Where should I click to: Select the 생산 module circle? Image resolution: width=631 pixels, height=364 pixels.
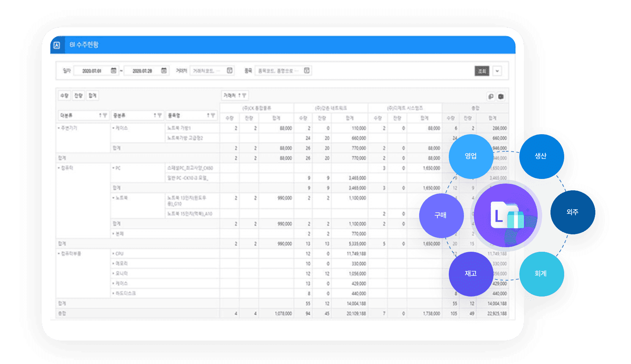click(x=541, y=156)
